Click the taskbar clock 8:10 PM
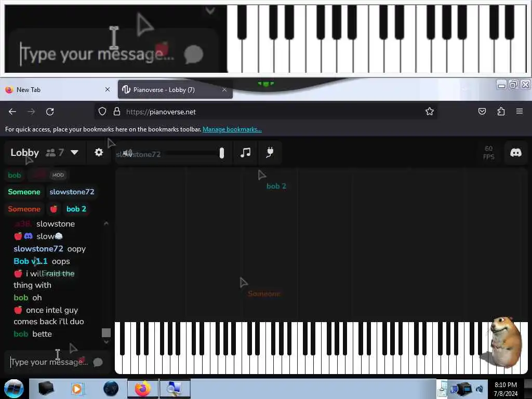The height and width of the screenshot is (399, 532). [506, 385]
